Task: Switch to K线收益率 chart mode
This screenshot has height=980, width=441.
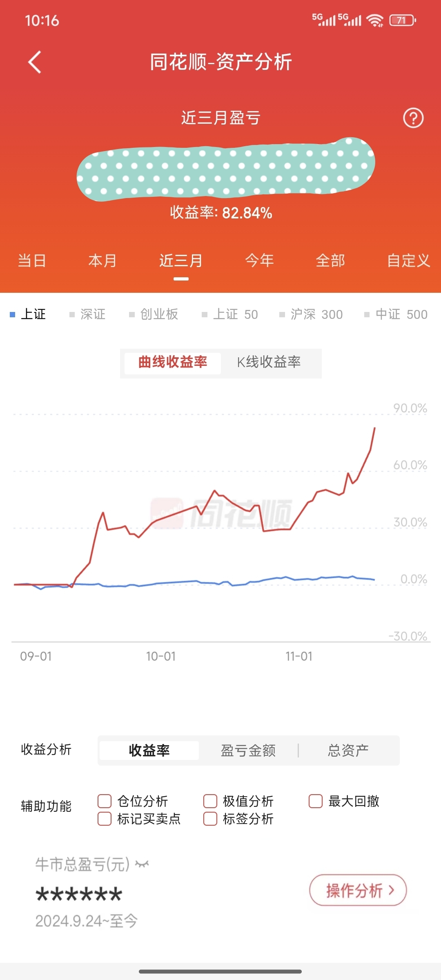Action: click(269, 362)
